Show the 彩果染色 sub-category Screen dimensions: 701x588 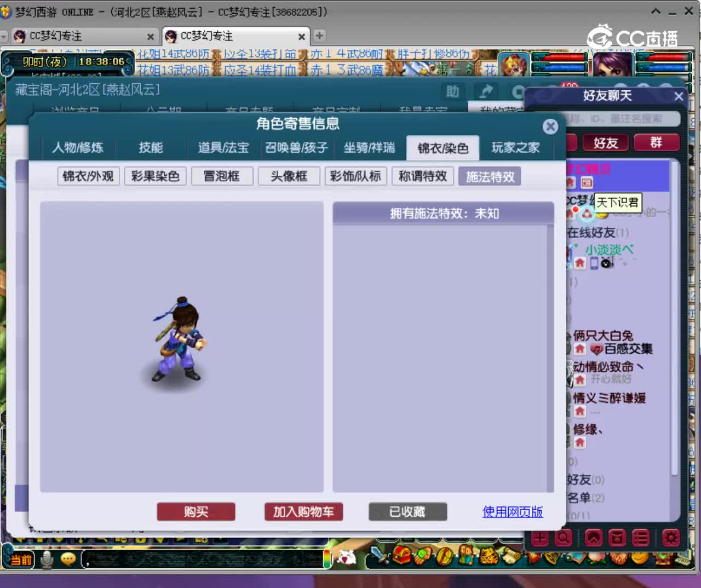155,176
